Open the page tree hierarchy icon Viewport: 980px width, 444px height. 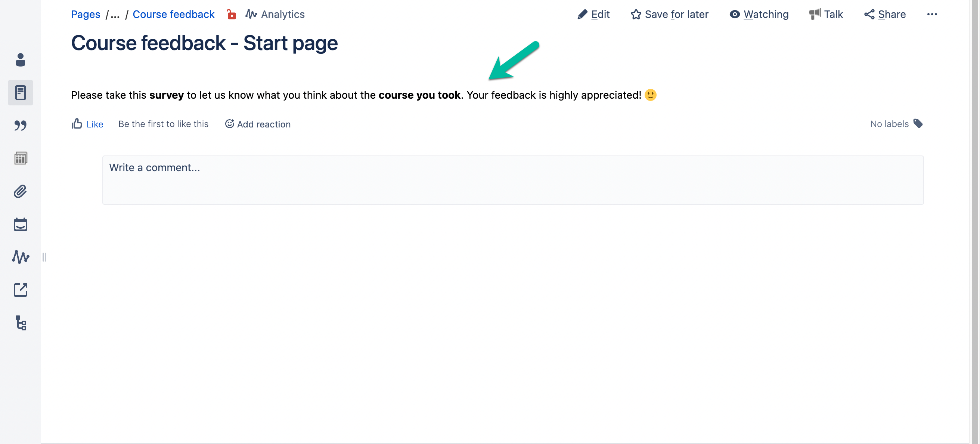coord(21,323)
